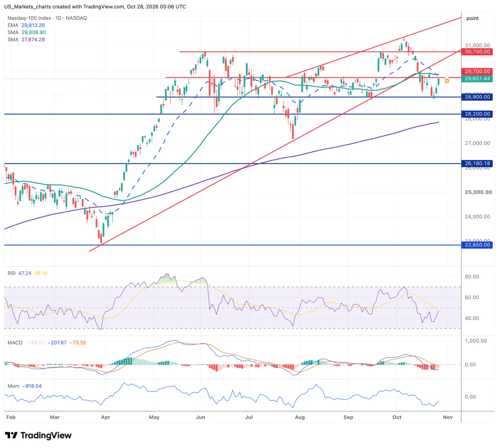The width and height of the screenshot is (499, 448).
Task: Click the TradingView logo icon
Action: pyautogui.click(x=11, y=435)
